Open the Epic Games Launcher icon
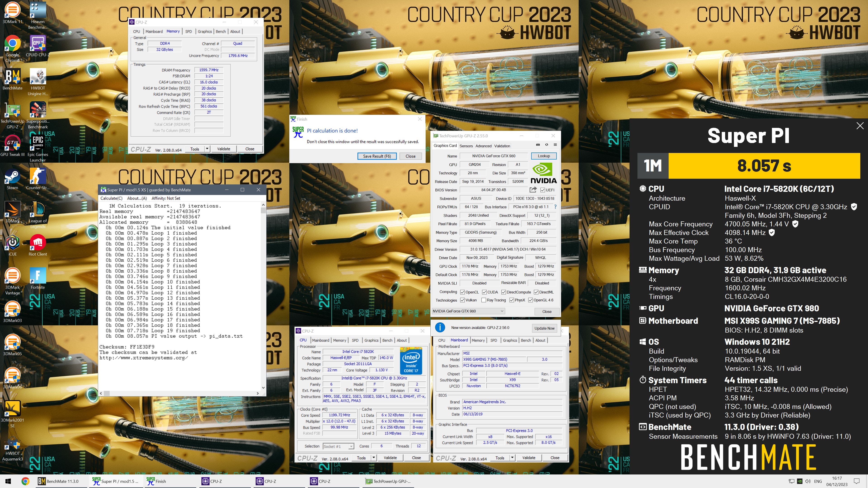Viewport: 868px width, 488px height. pyautogui.click(x=38, y=148)
